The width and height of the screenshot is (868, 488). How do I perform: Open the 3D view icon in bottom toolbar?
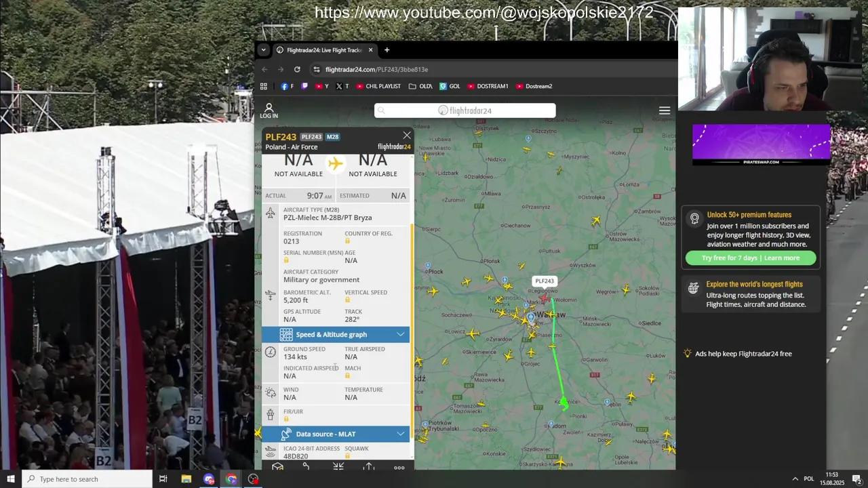277,467
